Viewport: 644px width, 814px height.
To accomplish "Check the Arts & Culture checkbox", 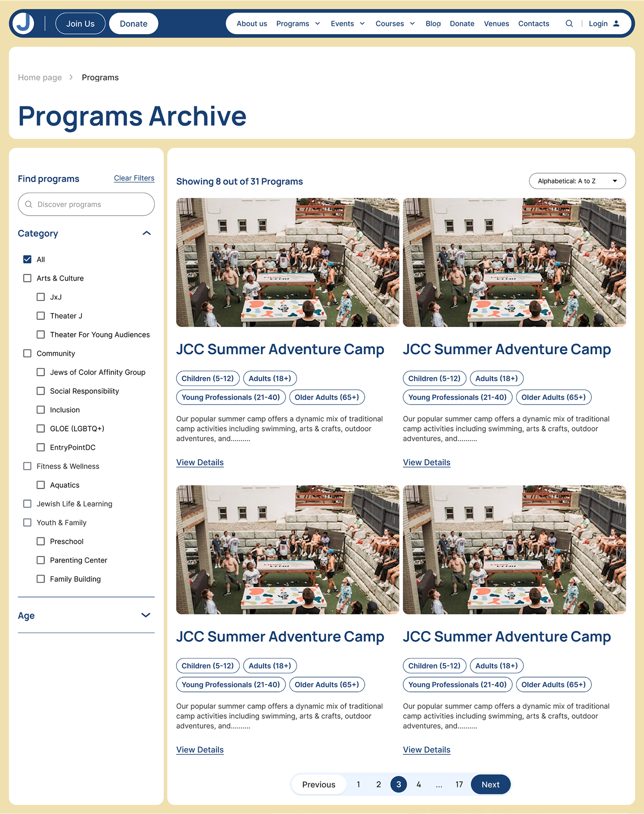I will coord(27,278).
